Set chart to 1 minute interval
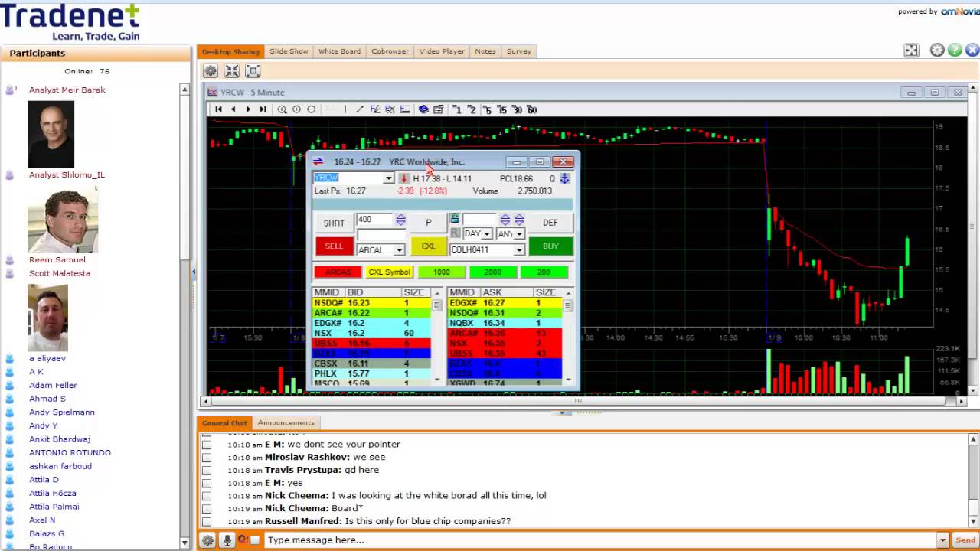The width and height of the screenshot is (980, 551). click(457, 109)
